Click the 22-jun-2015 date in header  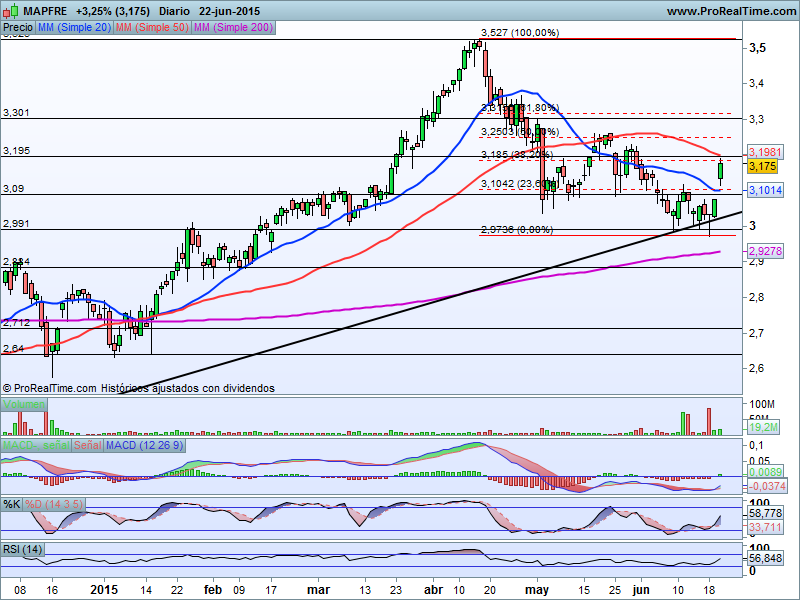click(230, 11)
